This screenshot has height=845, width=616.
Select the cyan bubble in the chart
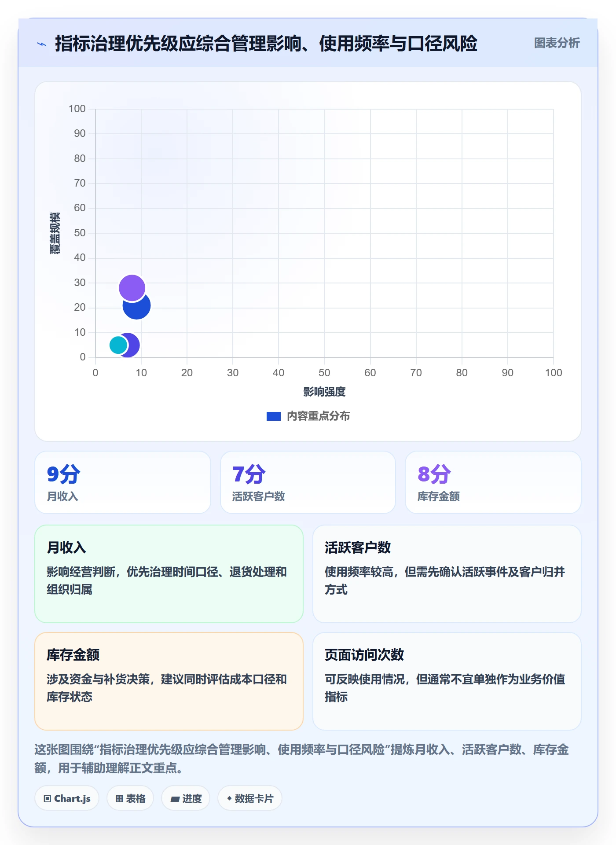[x=118, y=345]
